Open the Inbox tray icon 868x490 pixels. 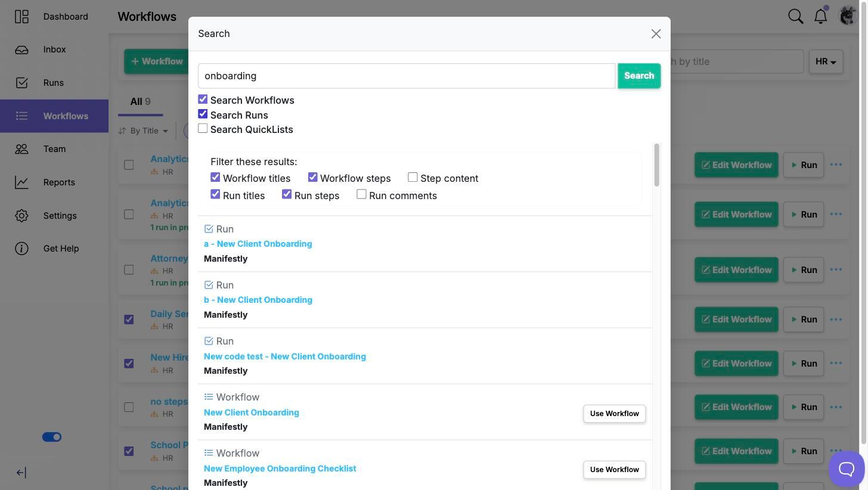[x=21, y=49]
